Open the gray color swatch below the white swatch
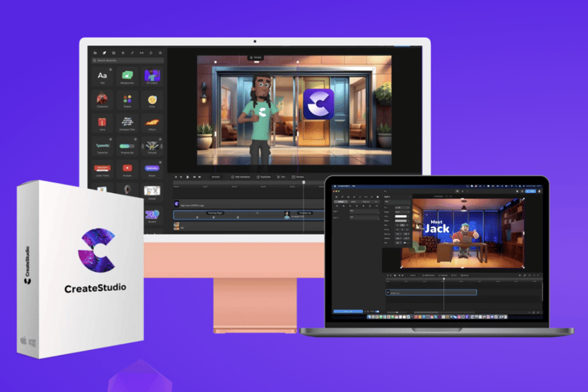This screenshot has height=392, width=588. coord(401,221)
